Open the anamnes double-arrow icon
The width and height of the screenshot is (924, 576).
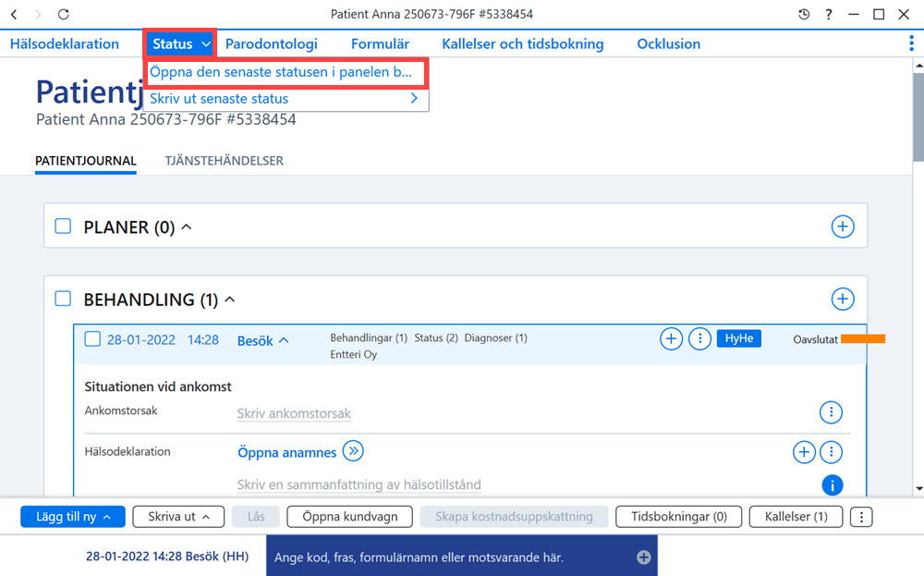pyautogui.click(x=353, y=451)
